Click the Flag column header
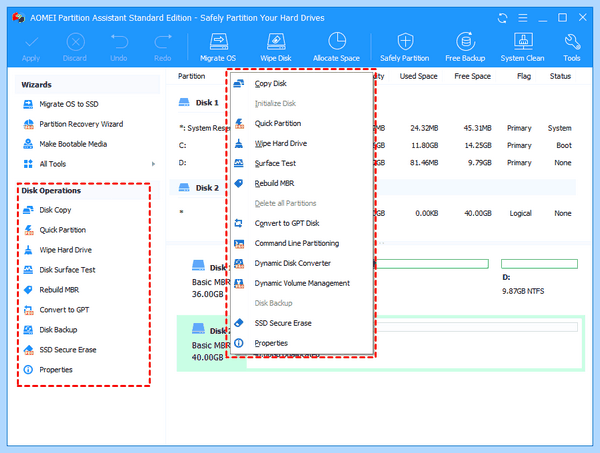Viewport: 600px width, 453px height. [x=524, y=76]
